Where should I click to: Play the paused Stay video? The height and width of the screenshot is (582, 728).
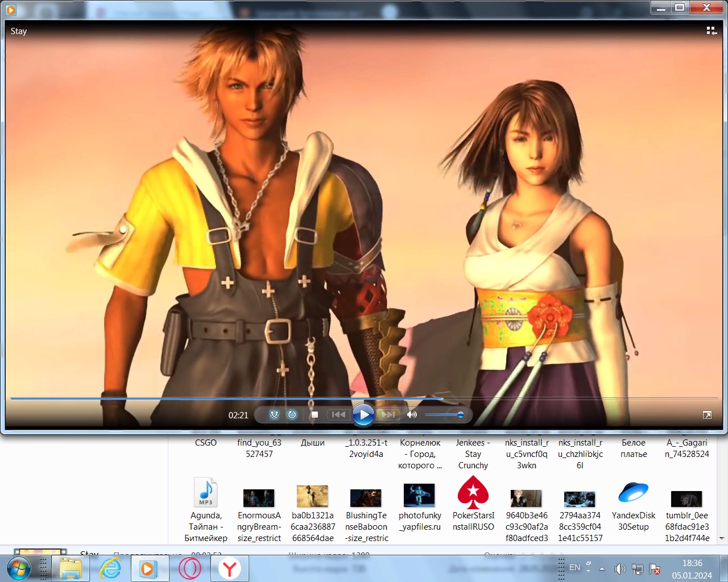pyautogui.click(x=363, y=414)
